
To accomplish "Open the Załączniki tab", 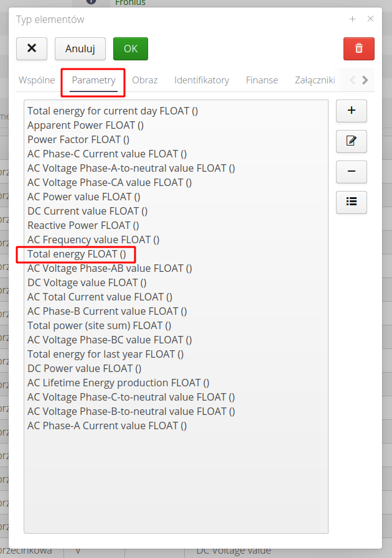I will click(315, 80).
